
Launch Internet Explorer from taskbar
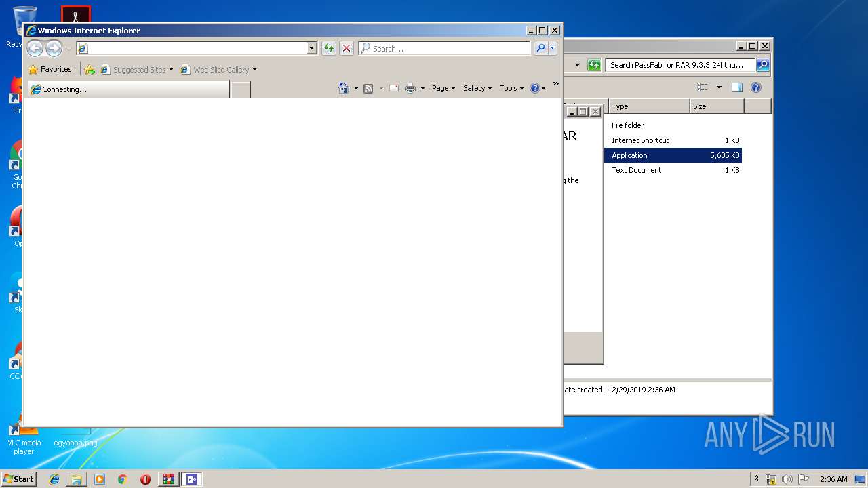(x=54, y=479)
